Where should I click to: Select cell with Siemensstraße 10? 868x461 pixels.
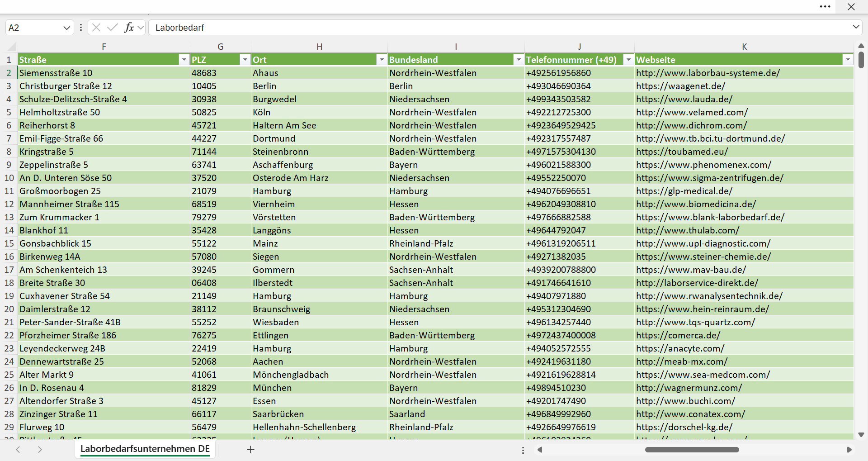point(104,73)
